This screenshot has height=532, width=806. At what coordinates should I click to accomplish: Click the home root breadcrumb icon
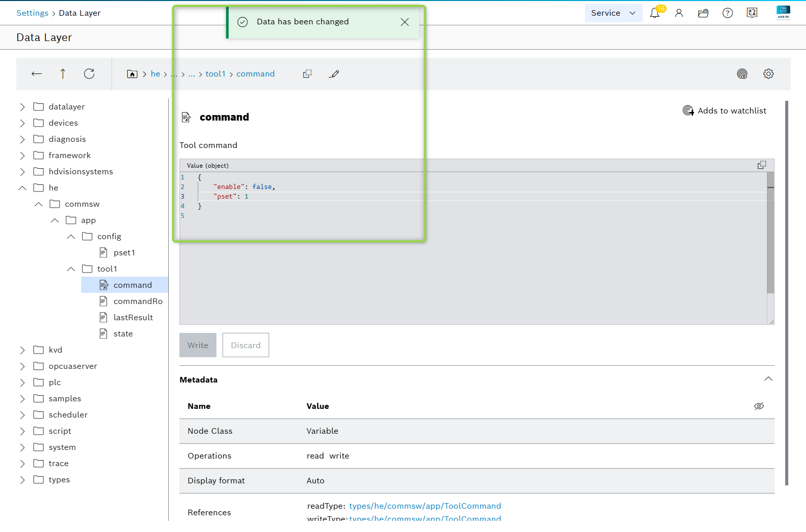point(132,74)
